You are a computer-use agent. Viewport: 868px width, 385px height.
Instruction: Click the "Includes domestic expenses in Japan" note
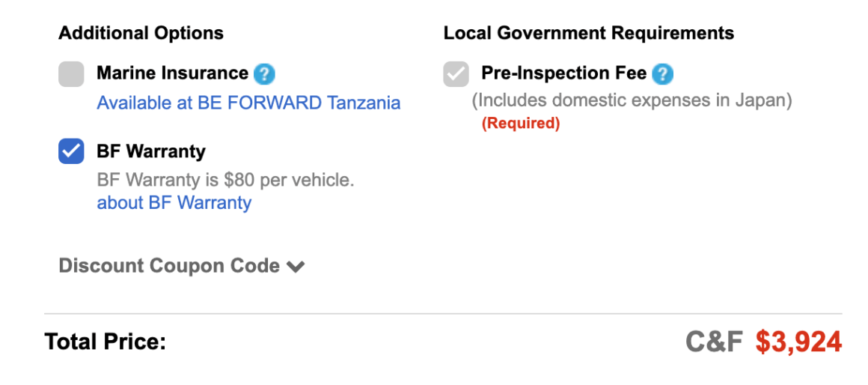632,100
